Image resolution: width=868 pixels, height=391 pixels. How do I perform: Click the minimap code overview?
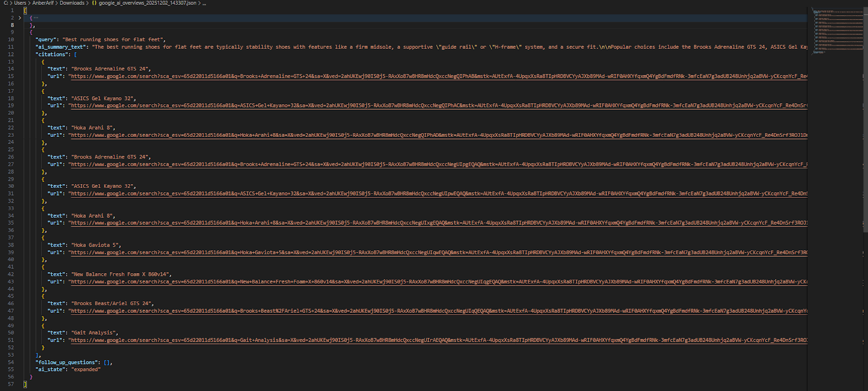838,30
